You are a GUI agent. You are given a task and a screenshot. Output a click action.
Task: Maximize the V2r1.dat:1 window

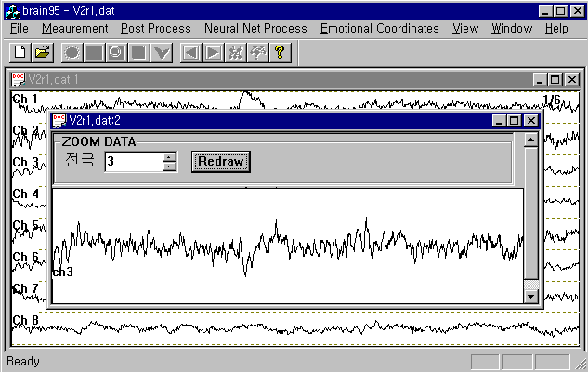pyautogui.click(x=555, y=80)
